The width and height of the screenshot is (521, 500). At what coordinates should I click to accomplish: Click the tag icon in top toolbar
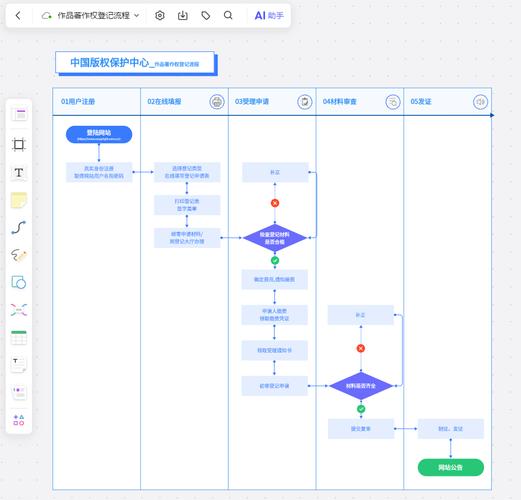(x=206, y=15)
